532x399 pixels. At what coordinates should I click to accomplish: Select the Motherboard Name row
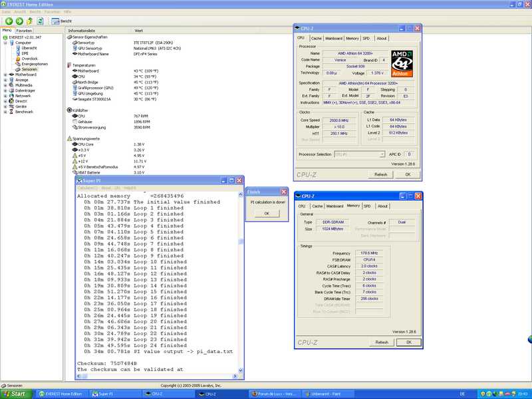click(x=90, y=54)
